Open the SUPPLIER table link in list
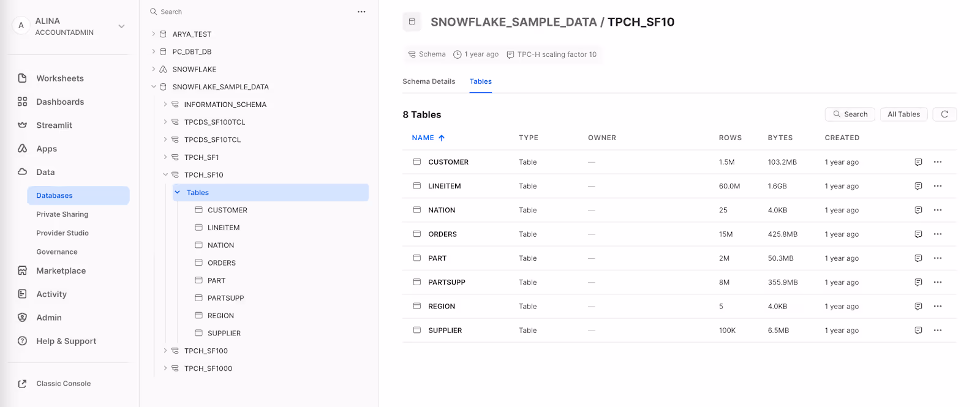The height and width of the screenshot is (407, 980). pos(445,330)
